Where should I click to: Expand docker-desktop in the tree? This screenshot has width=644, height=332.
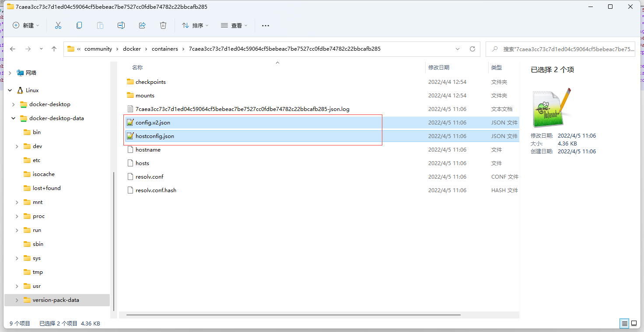pyautogui.click(x=14, y=104)
